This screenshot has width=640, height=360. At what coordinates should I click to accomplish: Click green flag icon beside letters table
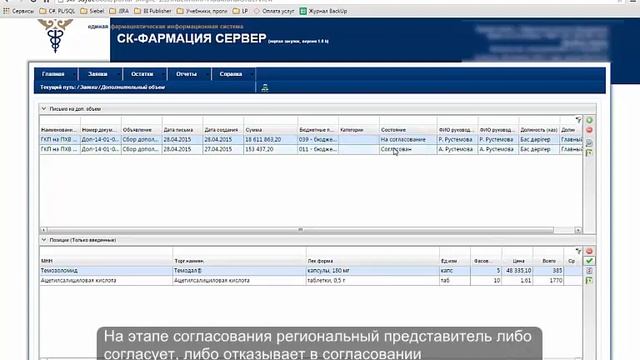589,153
